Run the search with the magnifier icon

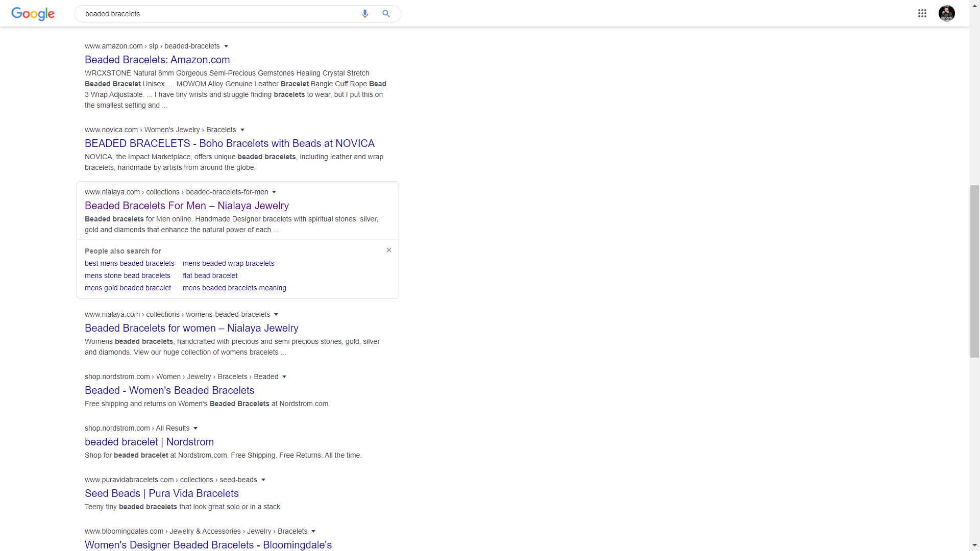[386, 14]
